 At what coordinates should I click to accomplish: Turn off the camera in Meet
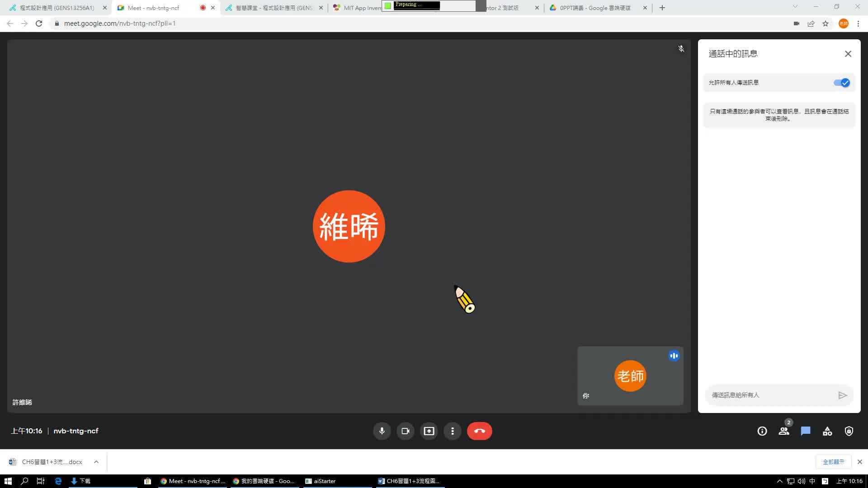point(406,431)
